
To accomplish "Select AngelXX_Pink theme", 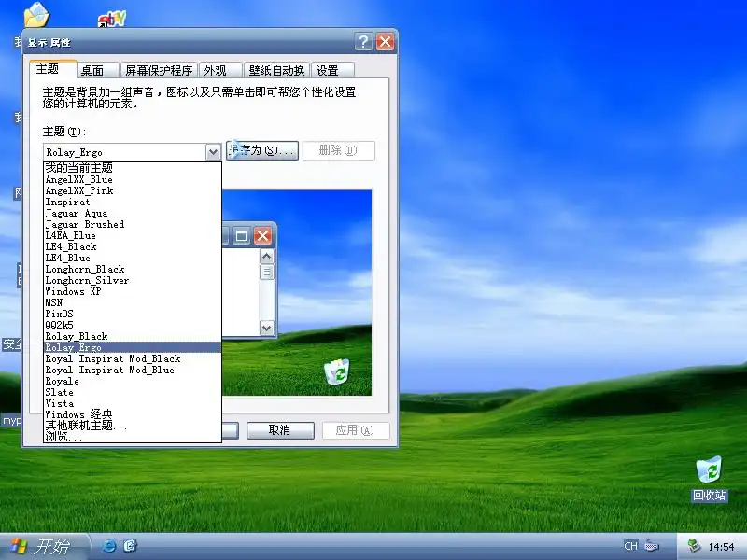I will click(x=133, y=191).
